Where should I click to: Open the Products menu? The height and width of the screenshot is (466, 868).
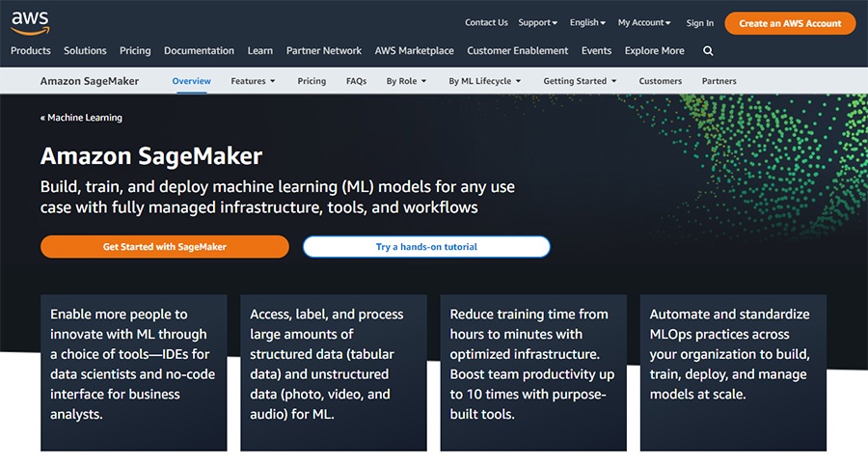(x=31, y=51)
